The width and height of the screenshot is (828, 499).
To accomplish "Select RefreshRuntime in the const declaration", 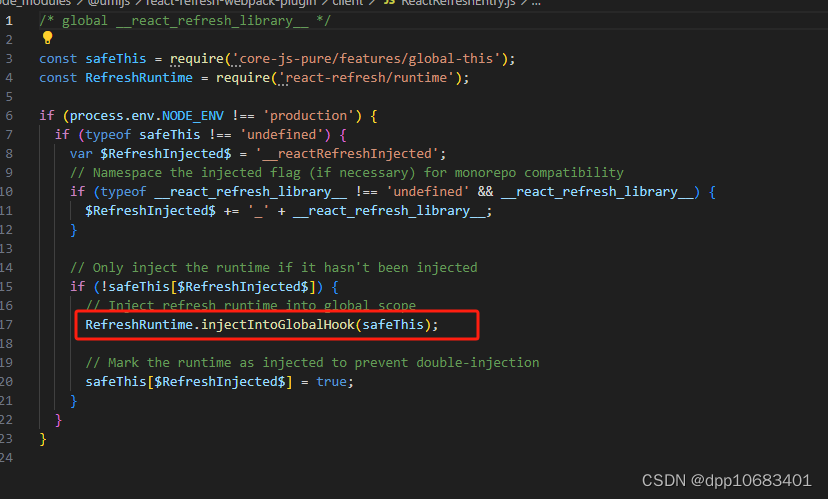I will (139, 78).
